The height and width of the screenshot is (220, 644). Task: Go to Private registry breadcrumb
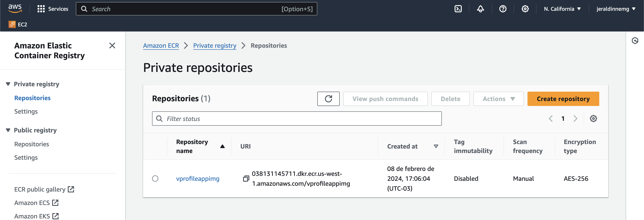(214, 45)
